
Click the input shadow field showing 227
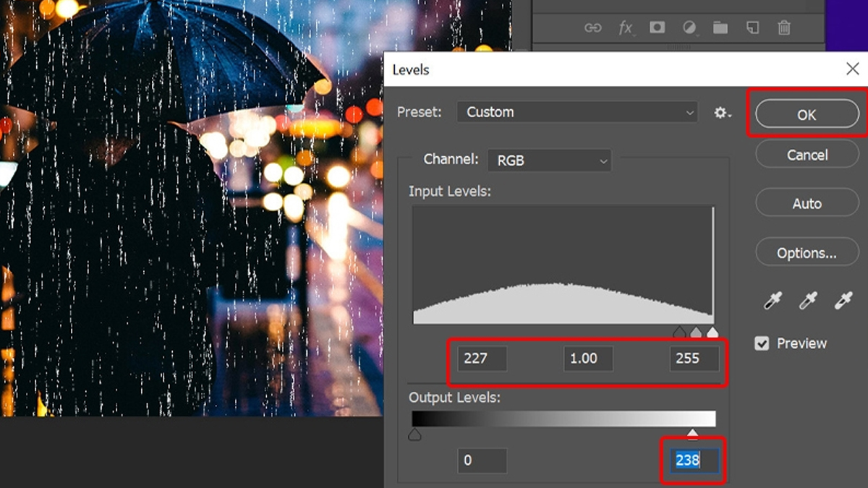click(481, 359)
